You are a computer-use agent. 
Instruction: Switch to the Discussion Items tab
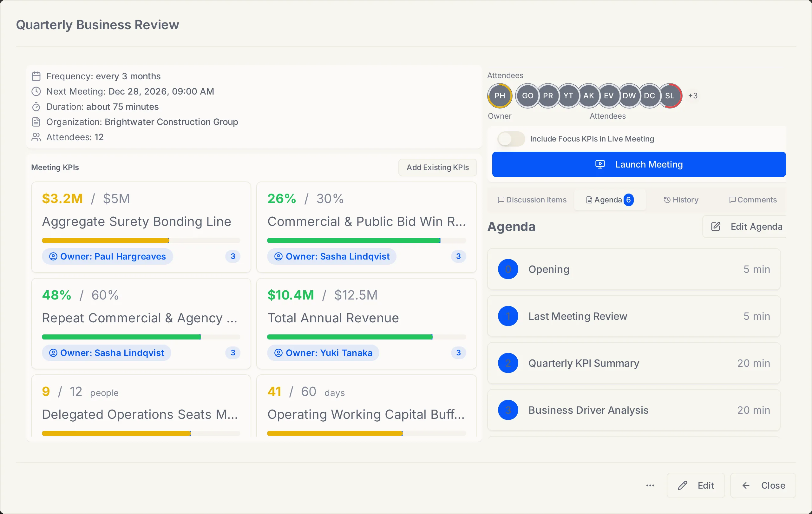[532, 200]
